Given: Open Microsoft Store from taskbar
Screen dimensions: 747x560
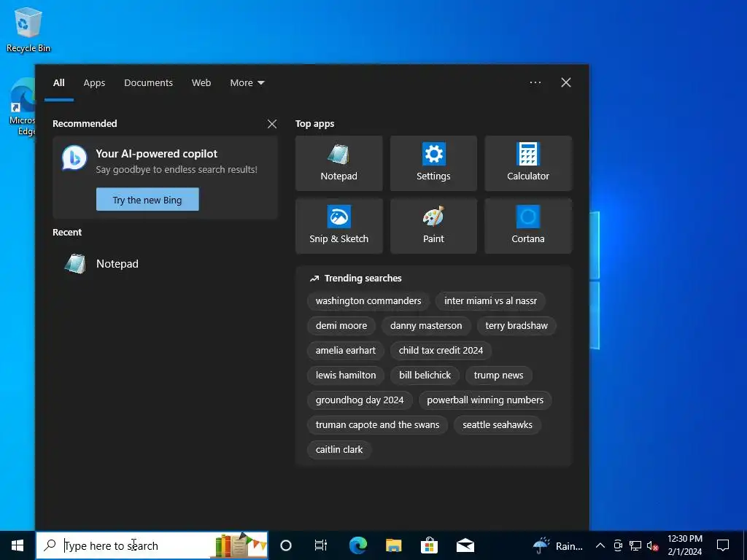Looking at the screenshot, I should click(x=429, y=545).
